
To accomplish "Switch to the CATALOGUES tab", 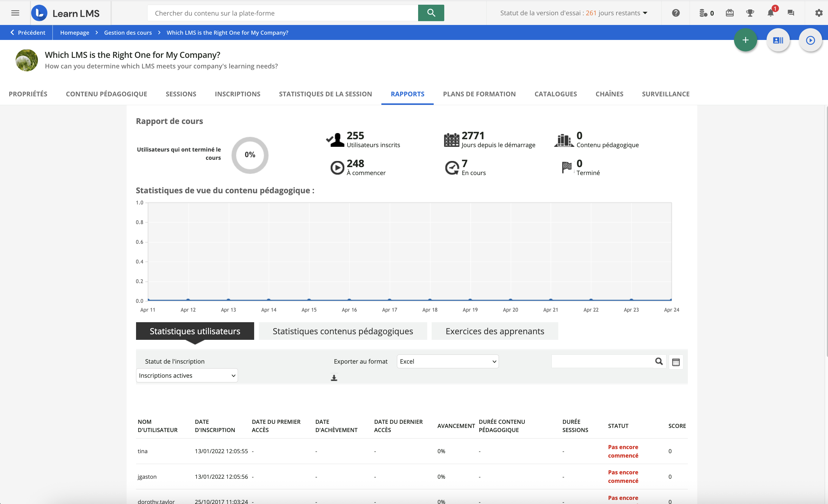I will click(555, 94).
